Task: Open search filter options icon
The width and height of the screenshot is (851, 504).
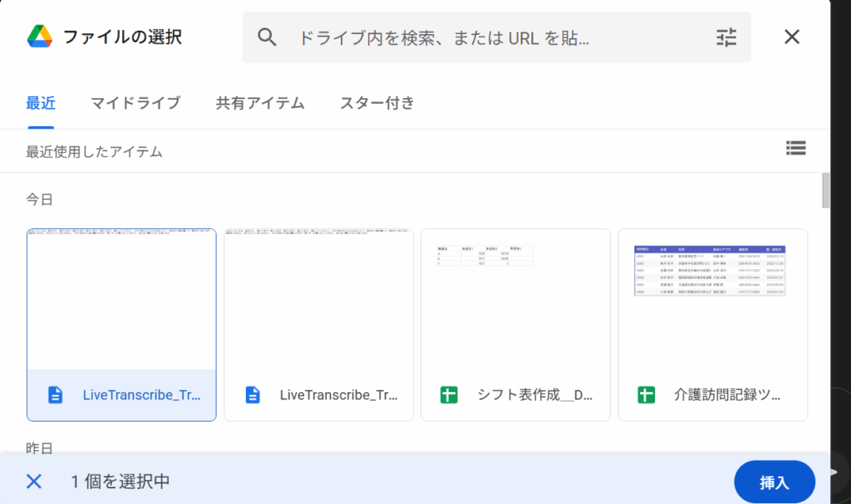Action: [x=726, y=37]
